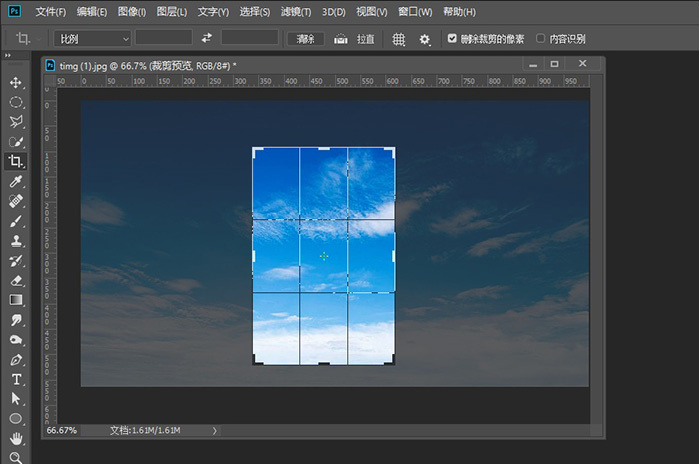Image resolution: width=699 pixels, height=464 pixels.
Task: Select the Clone Stamp tool
Action: [x=16, y=241]
